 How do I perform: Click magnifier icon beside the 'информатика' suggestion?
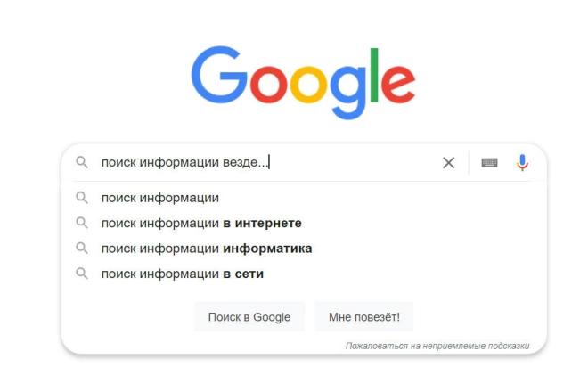(x=82, y=249)
